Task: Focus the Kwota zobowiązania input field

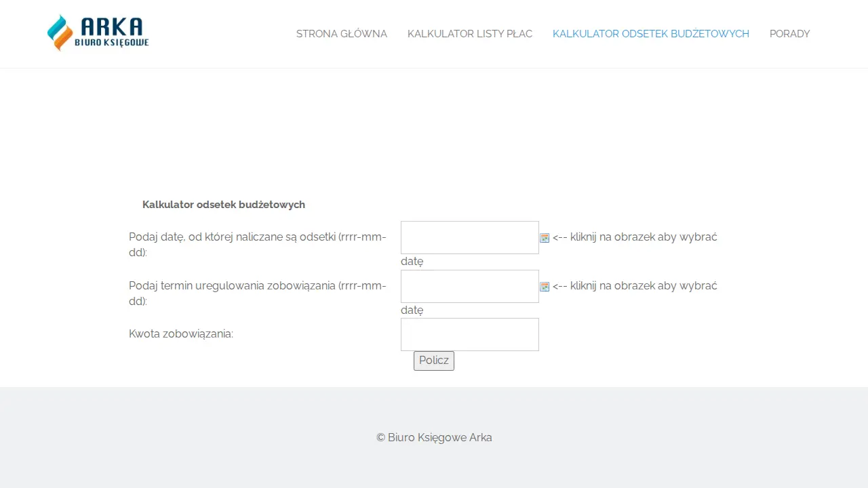Action: click(x=470, y=334)
